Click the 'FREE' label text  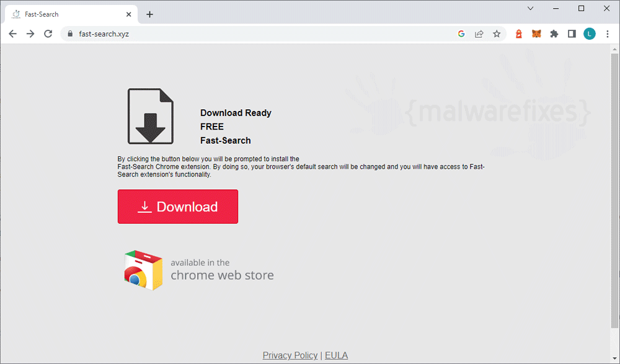tap(212, 127)
